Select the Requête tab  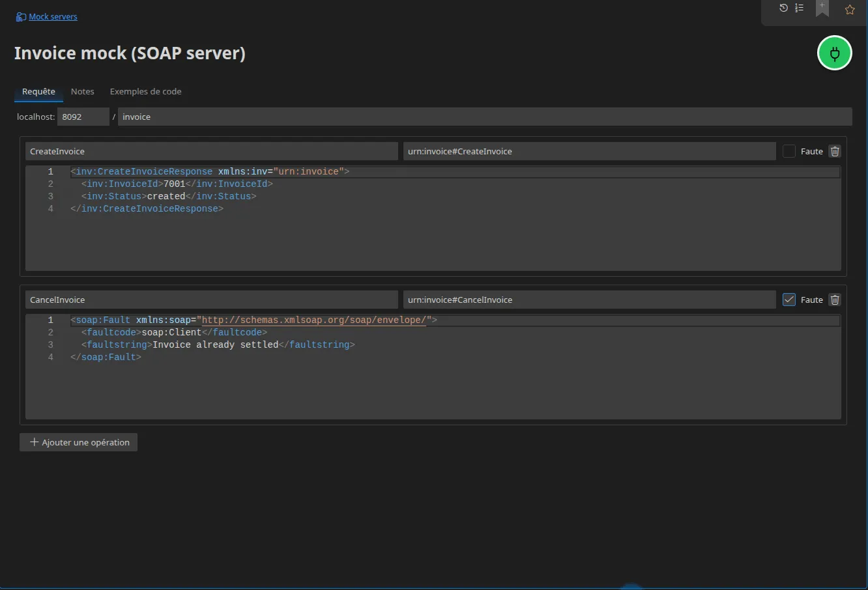[38, 92]
